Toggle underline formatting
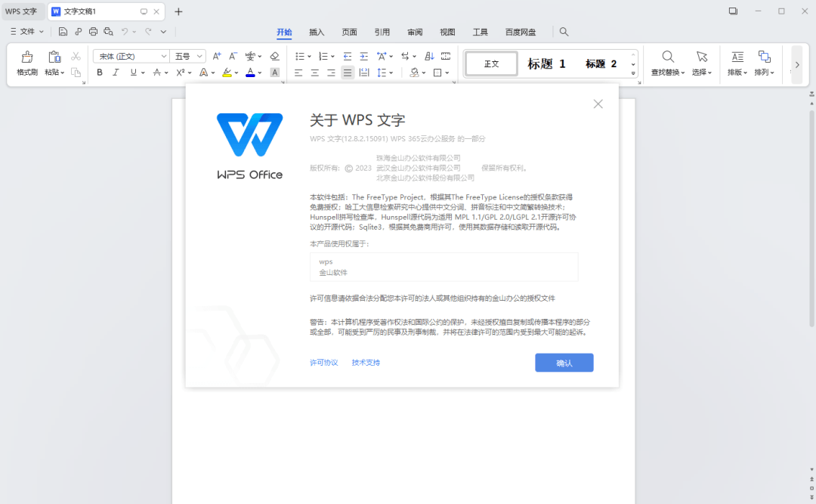Viewport: 816px width, 504px height. pos(134,73)
